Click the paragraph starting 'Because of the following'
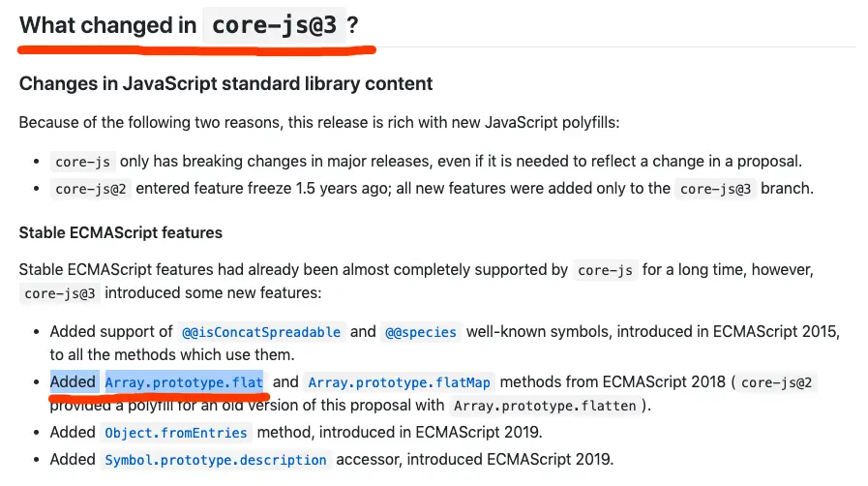868x486 pixels. coord(319,122)
